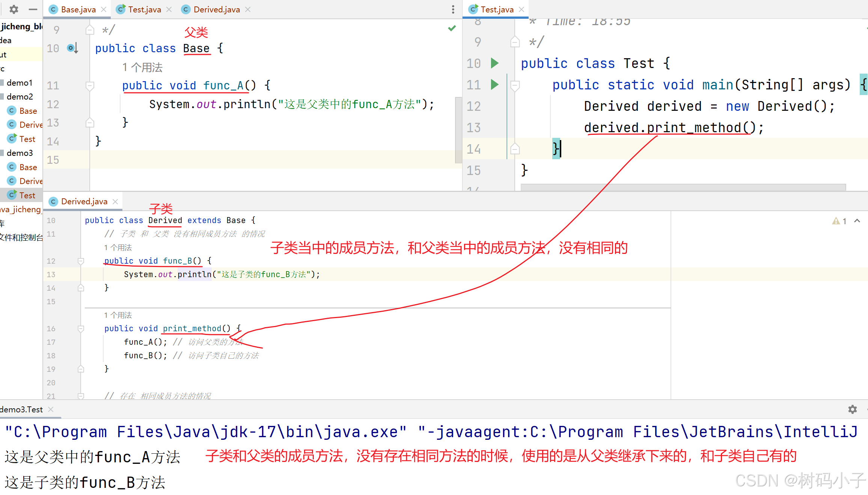Click the run console settings gear
The image size is (868, 495).
pos(853,409)
